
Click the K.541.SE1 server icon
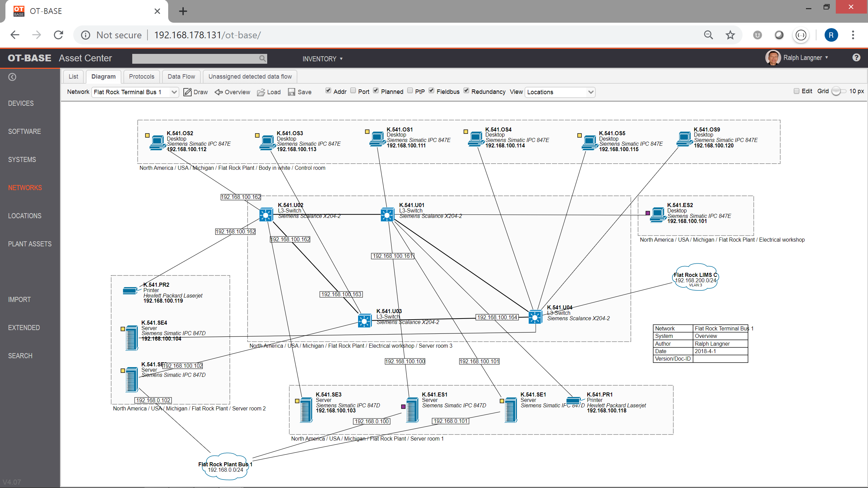point(511,410)
